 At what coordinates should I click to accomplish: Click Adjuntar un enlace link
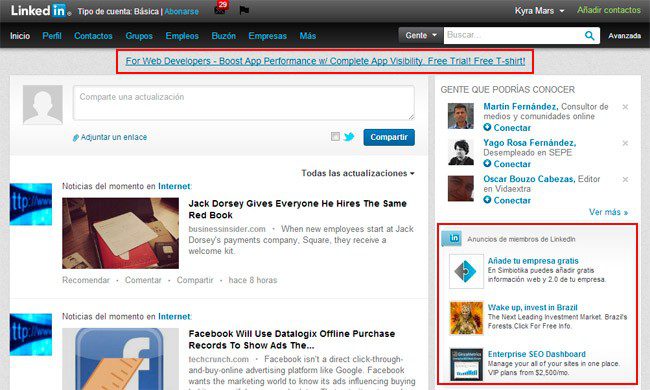114,137
